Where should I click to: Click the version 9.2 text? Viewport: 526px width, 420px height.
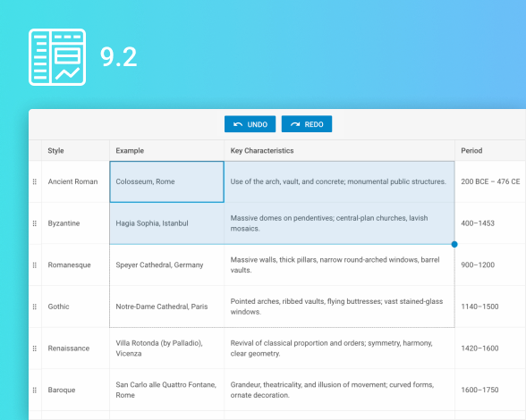[x=118, y=57]
